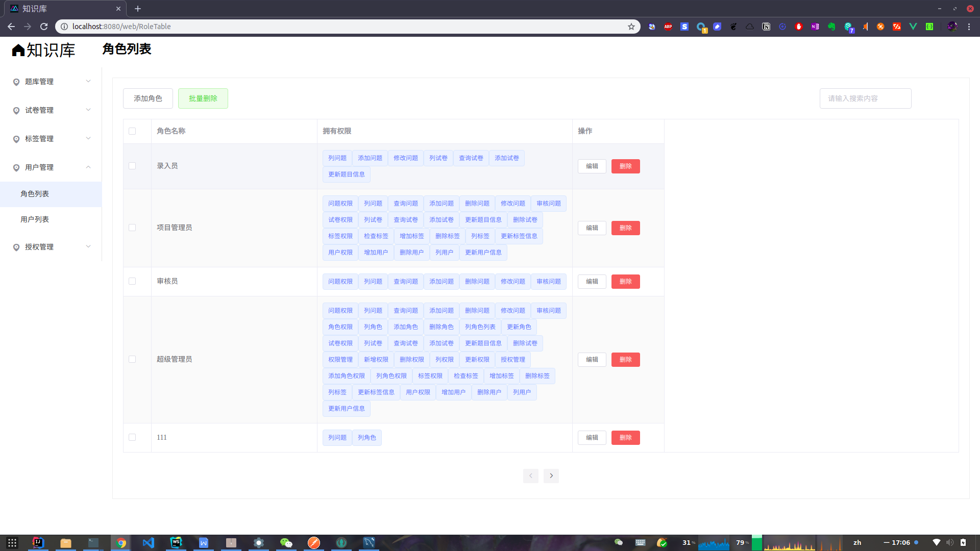Image resolution: width=980 pixels, height=551 pixels.
Task: Click the 添加角色 button
Action: pyautogui.click(x=148, y=98)
